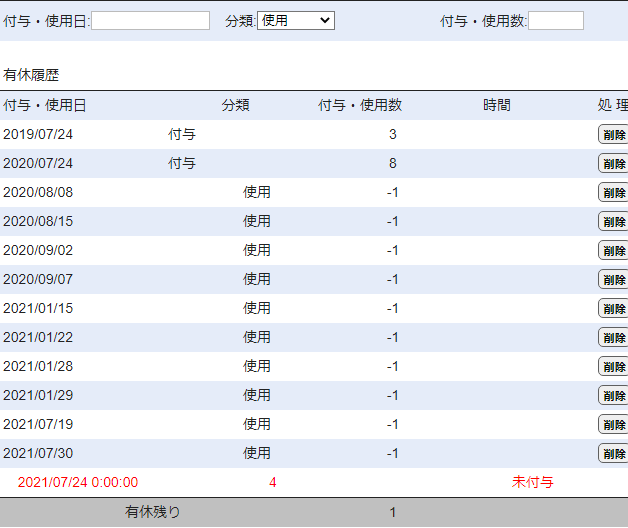The height and width of the screenshot is (528, 628).
Task: Click the 付与・使用数 input field
Action: pyautogui.click(x=555, y=21)
